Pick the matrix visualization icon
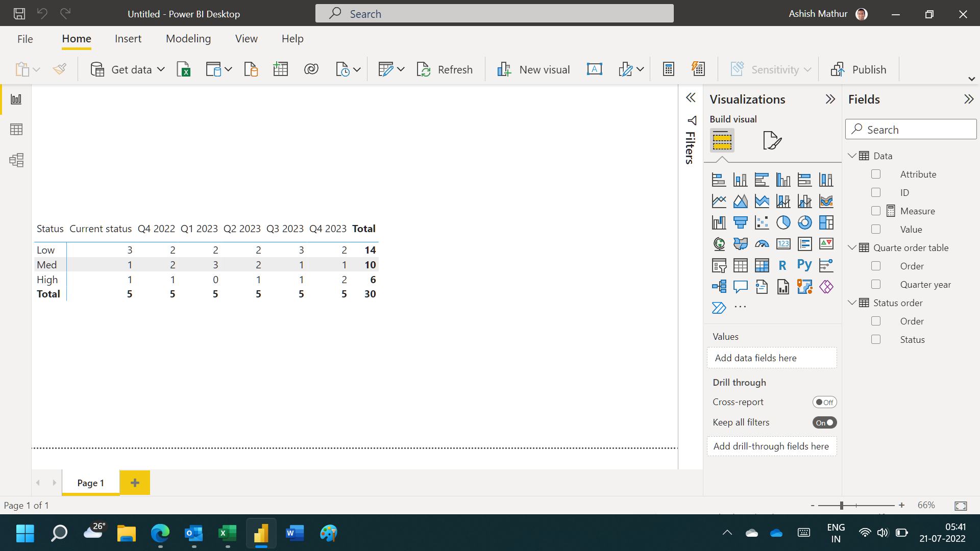 point(762,265)
